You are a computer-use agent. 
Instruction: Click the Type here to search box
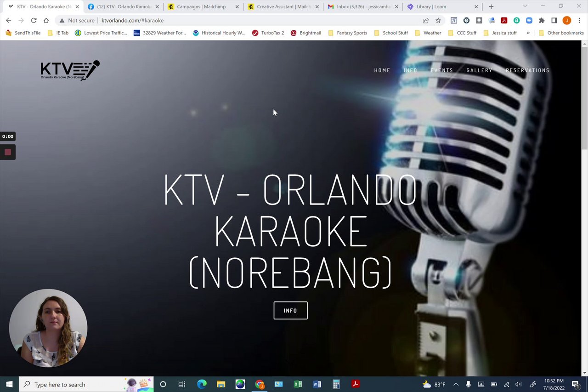(x=86, y=384)
